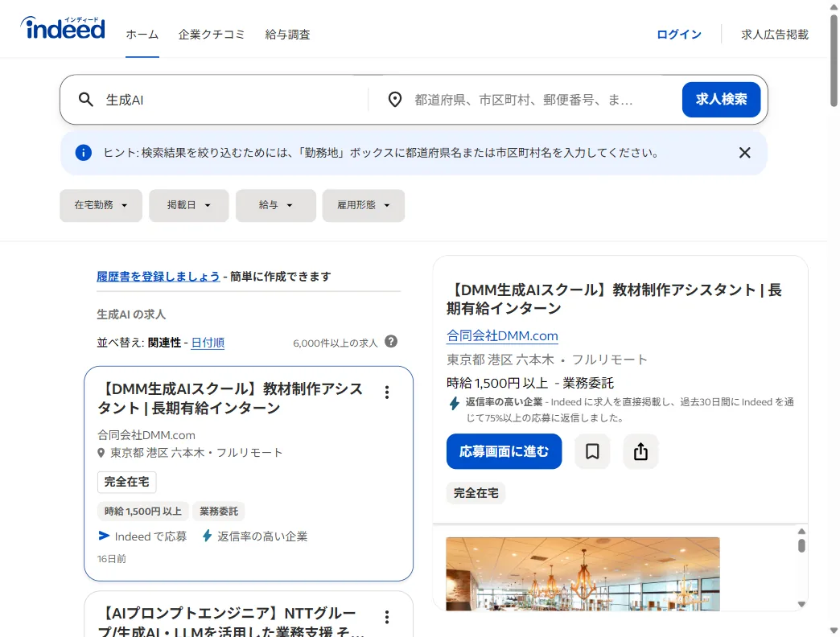Dismiss the hint banner with the X
The image size is (840, 637).
(744, 153)
